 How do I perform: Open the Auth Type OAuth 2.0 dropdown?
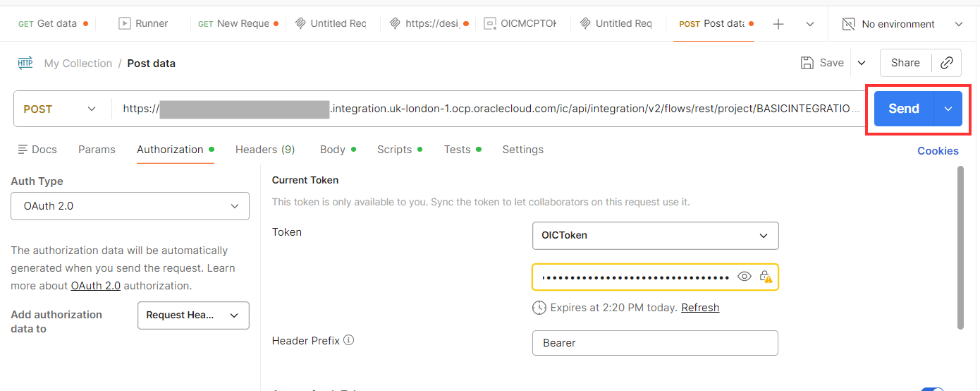[x=130, y=206]
